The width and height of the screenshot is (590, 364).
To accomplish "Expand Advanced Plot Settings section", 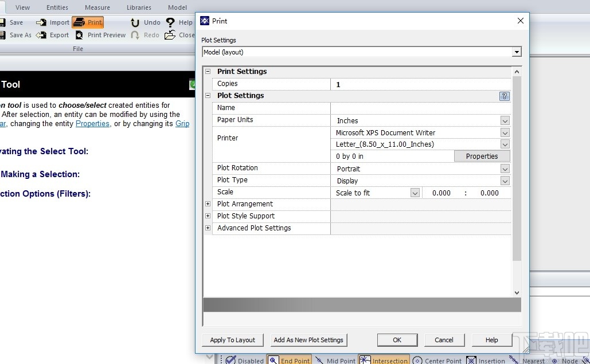I will click(x=208, y=228).
